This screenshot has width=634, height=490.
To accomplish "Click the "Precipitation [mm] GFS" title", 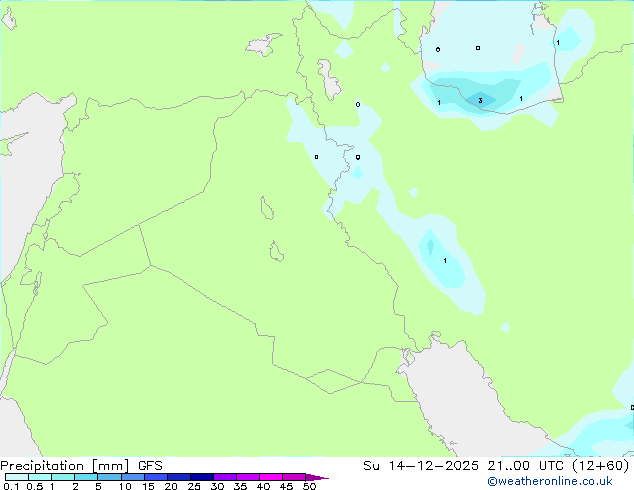I will (x=81, y=466).
